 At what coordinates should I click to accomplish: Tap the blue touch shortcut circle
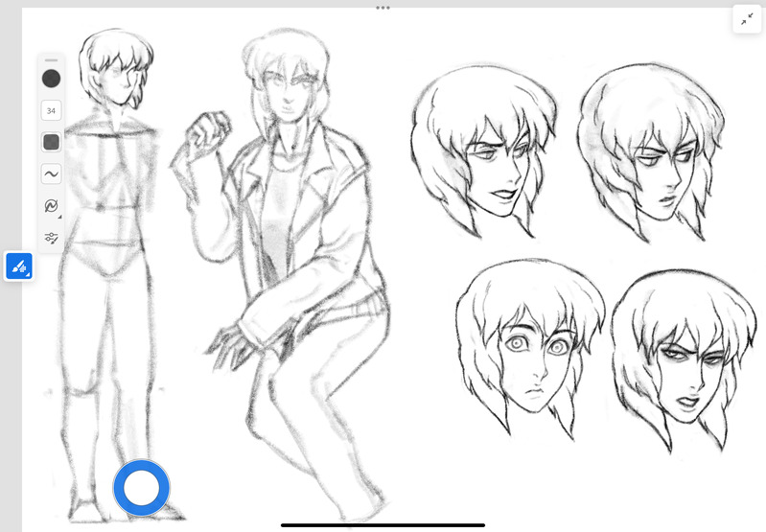click(141, 488)
